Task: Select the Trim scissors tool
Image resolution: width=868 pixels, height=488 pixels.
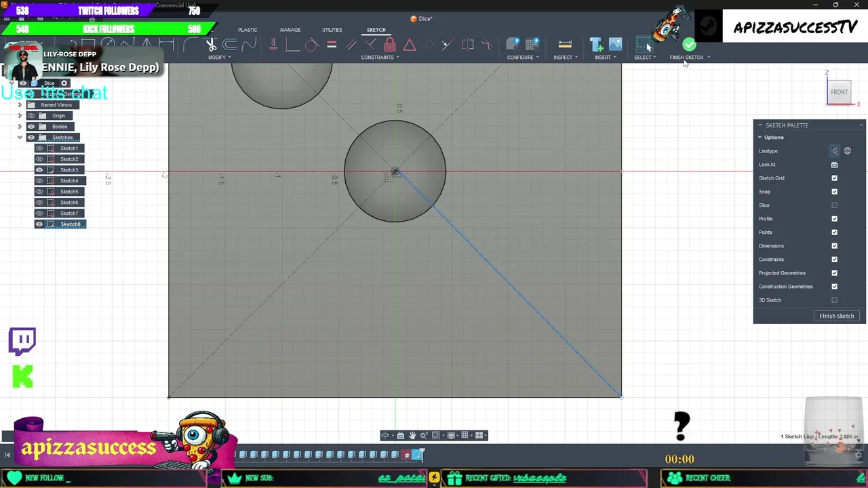Action: click(x=211, y=45)
